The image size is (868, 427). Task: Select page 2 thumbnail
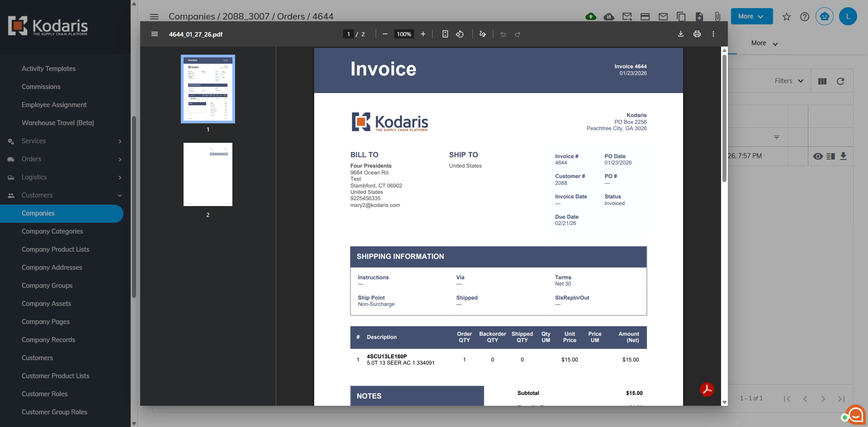[208, 174]
